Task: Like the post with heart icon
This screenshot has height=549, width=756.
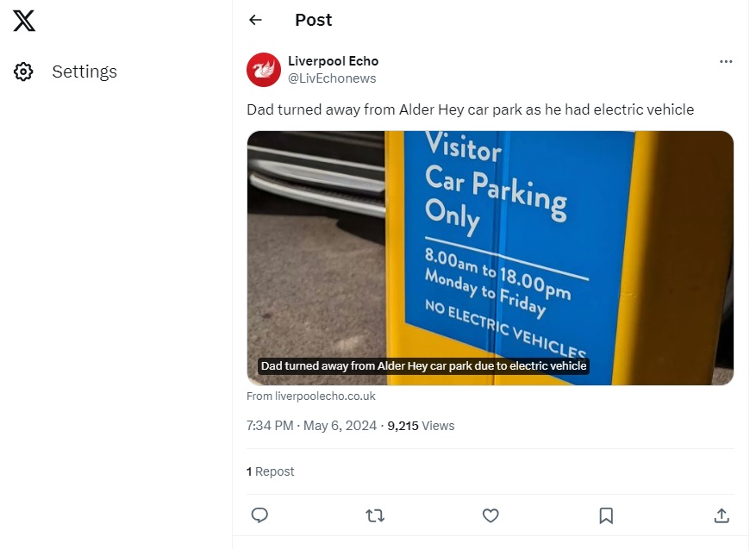Action: pos(490,515)
